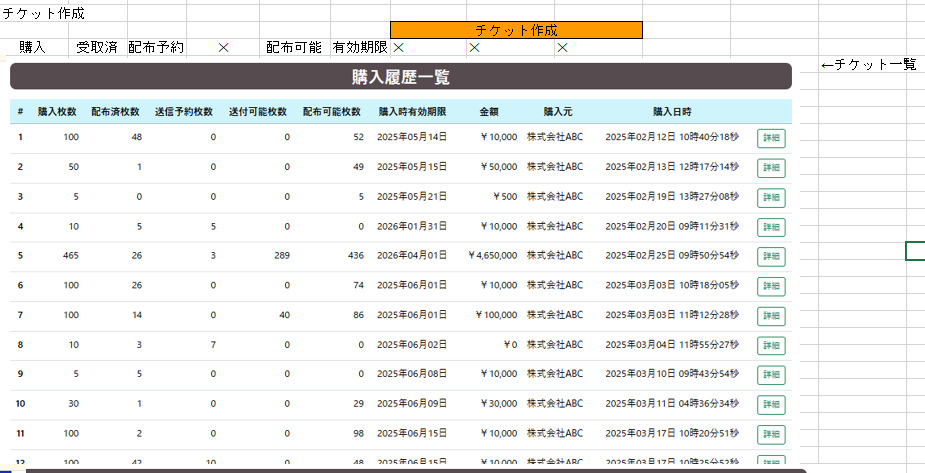Click the 289 送付可能枚数 value
The height and width of the screenshot is (473, 925).
pyautogui.click(x=282, y=255)
